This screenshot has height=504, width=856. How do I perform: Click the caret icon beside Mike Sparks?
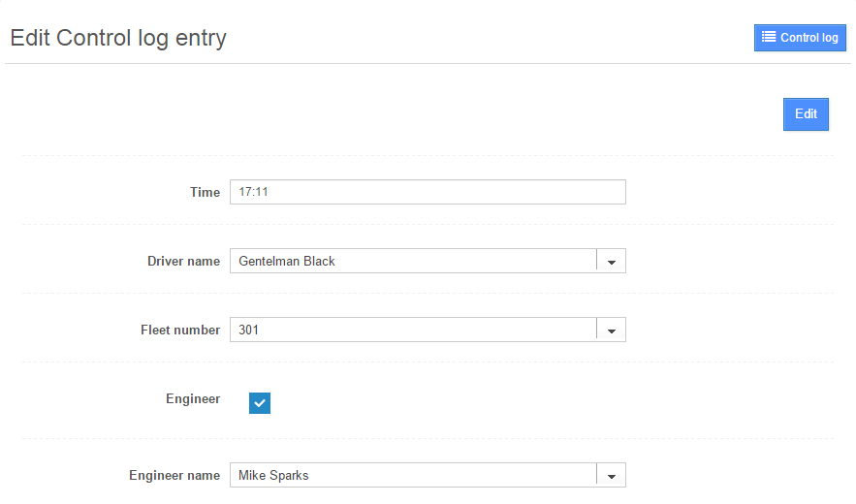(612, 477)
